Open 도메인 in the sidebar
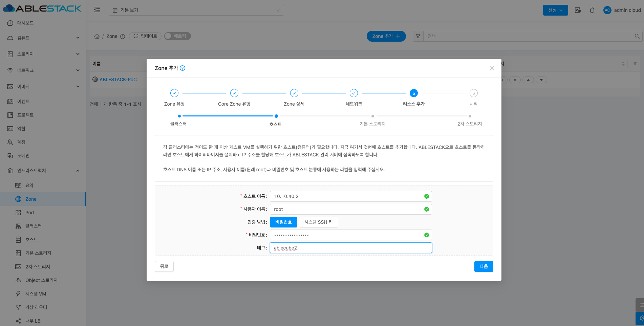 point(43,156)
